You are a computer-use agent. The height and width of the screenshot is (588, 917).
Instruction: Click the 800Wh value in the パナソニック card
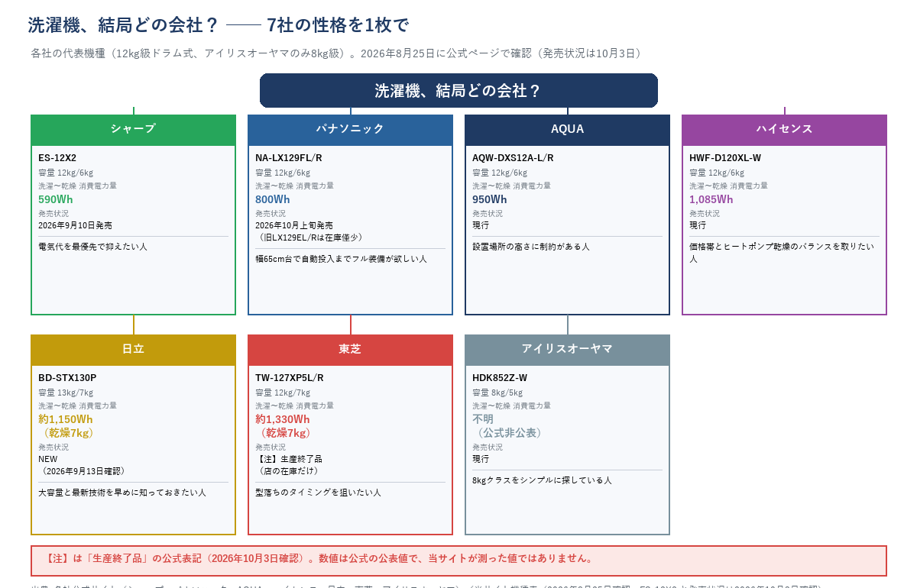[273, 199]
